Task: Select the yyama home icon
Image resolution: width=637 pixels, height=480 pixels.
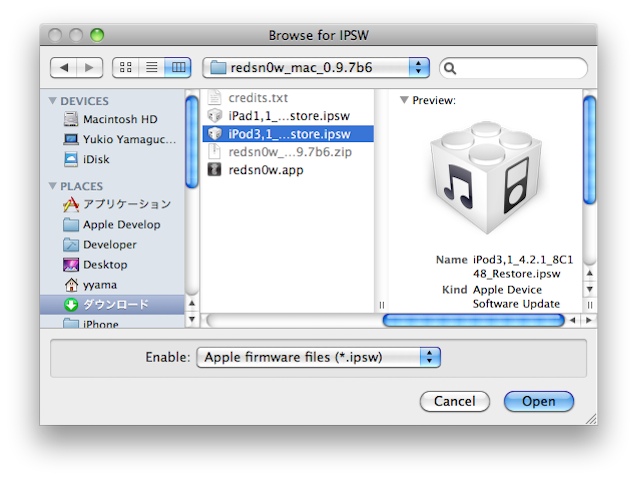Action: click(71, 285)
